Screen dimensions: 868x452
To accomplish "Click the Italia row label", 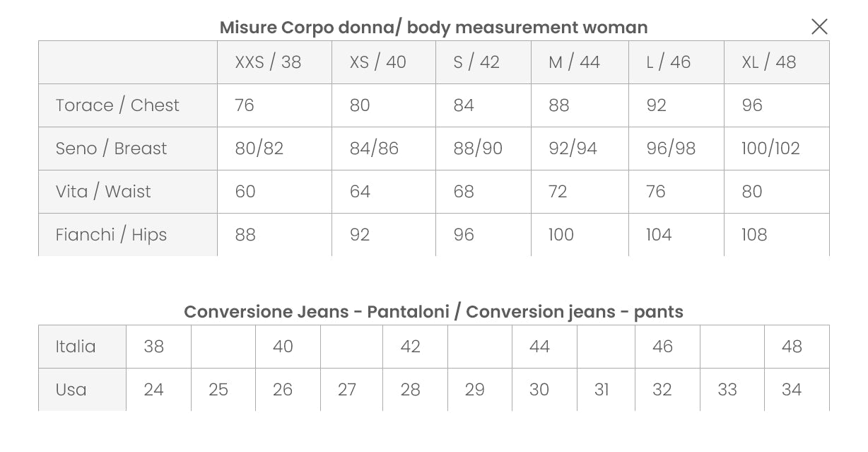I will tap(76, 347).
